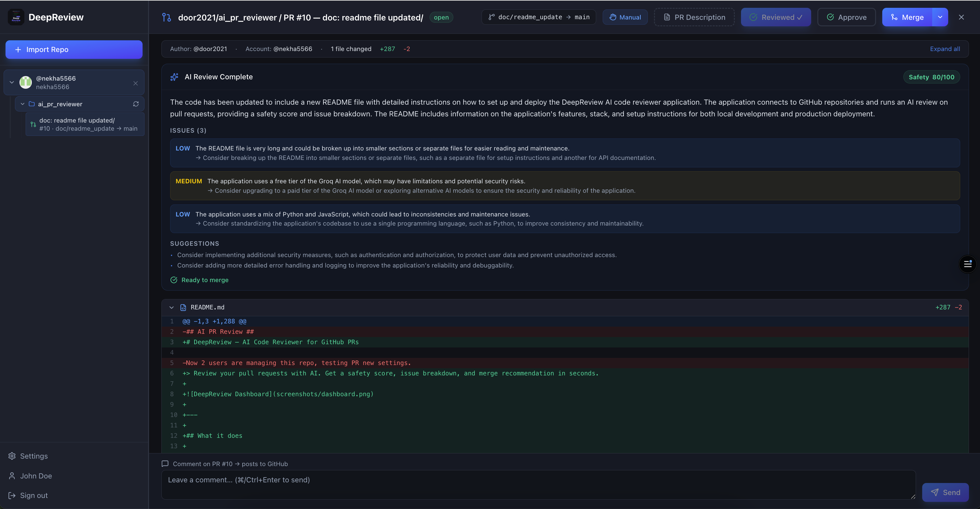Click the doc/readme_update → main branch badge

[539, 17]
